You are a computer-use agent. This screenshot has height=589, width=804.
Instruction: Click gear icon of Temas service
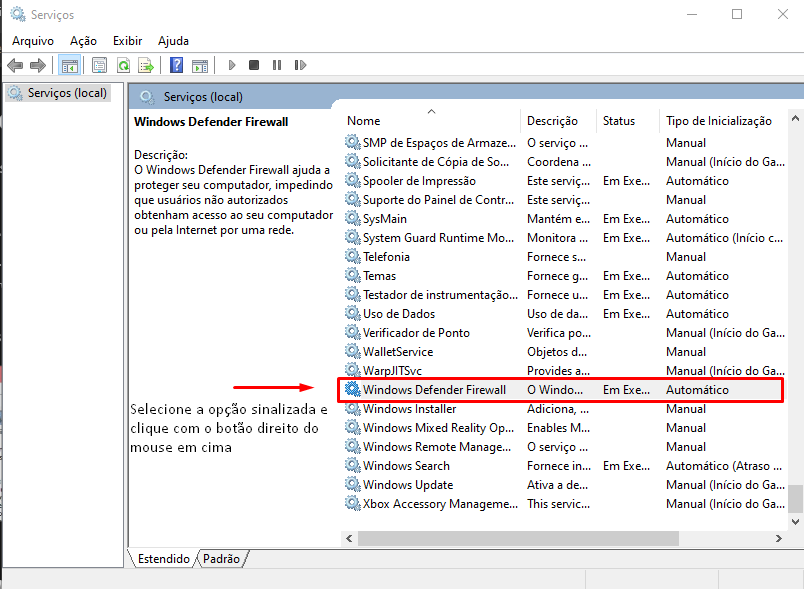353,275
